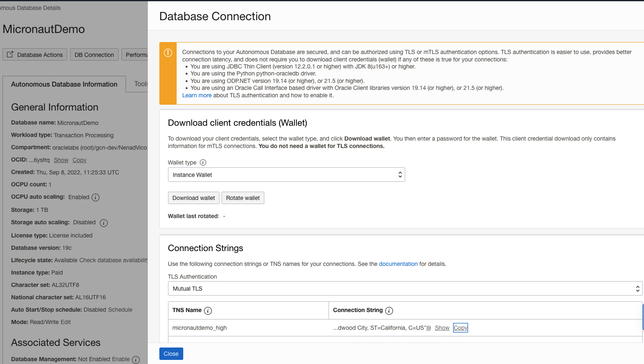
Task: Select Autonomous Database Information tab
Action: coord(64,84)
